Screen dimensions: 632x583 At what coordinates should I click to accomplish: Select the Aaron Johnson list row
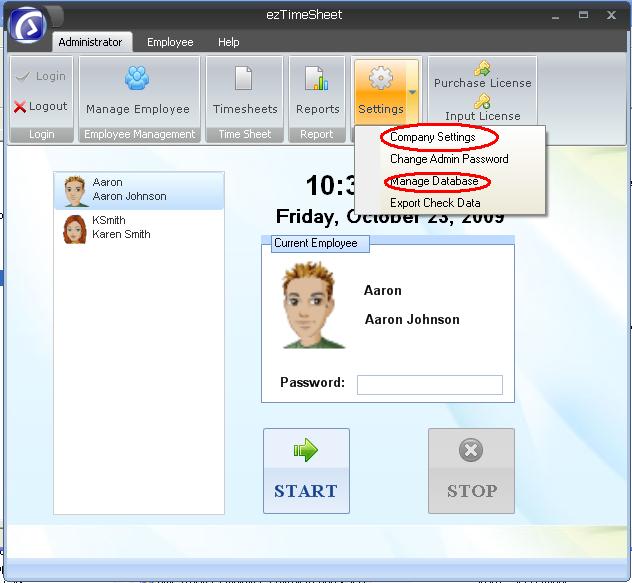tap(139, 191)
